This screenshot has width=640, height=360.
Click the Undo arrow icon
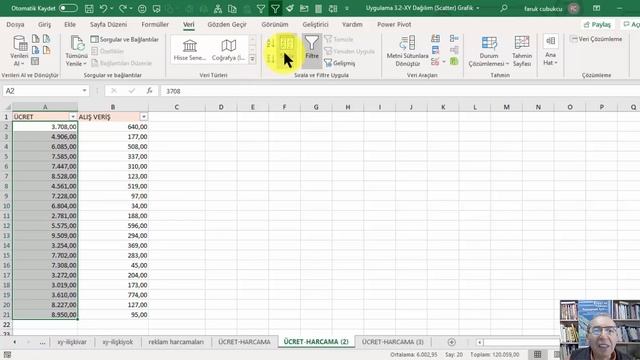click(103, 8)
